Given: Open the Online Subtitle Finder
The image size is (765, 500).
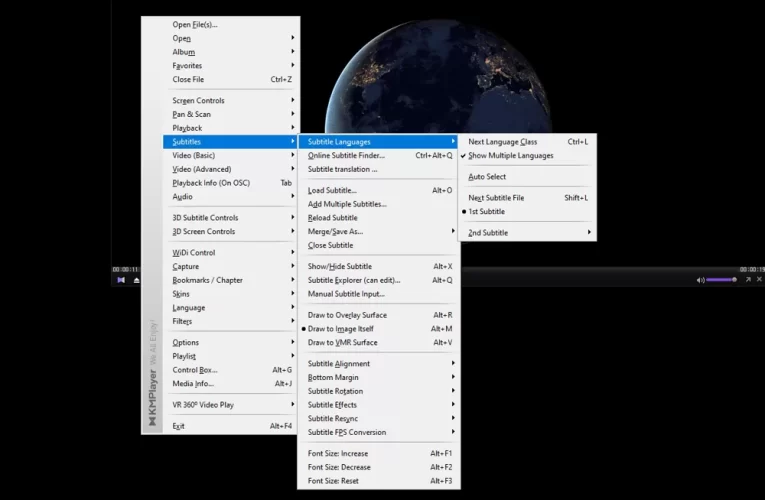Looking at the screenshot, I should 346,156.
